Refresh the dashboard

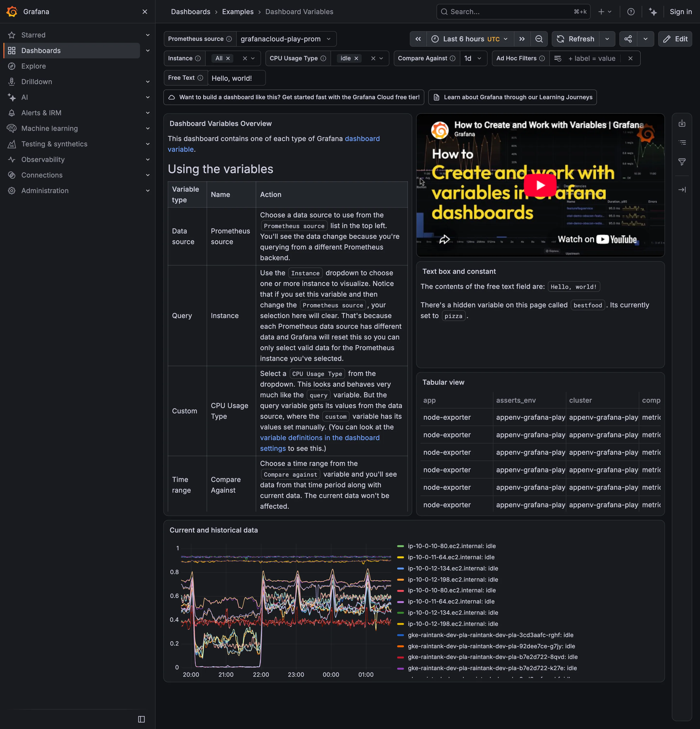click(x=576, y=39)
